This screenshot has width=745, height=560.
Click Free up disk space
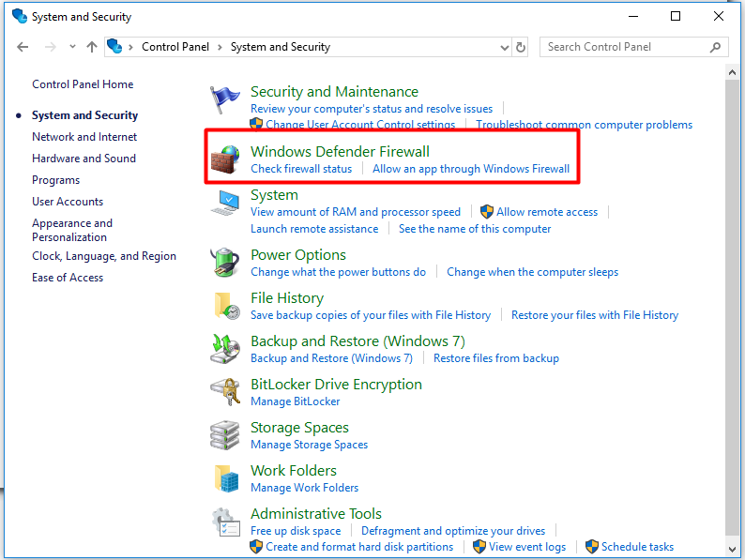pyautogui.click(x=296, y=531)
